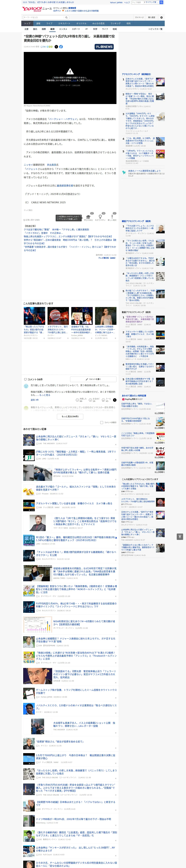Select the IT category tab
The height and width of the screenshot is (868, 186).
click(x=86, y=29)
